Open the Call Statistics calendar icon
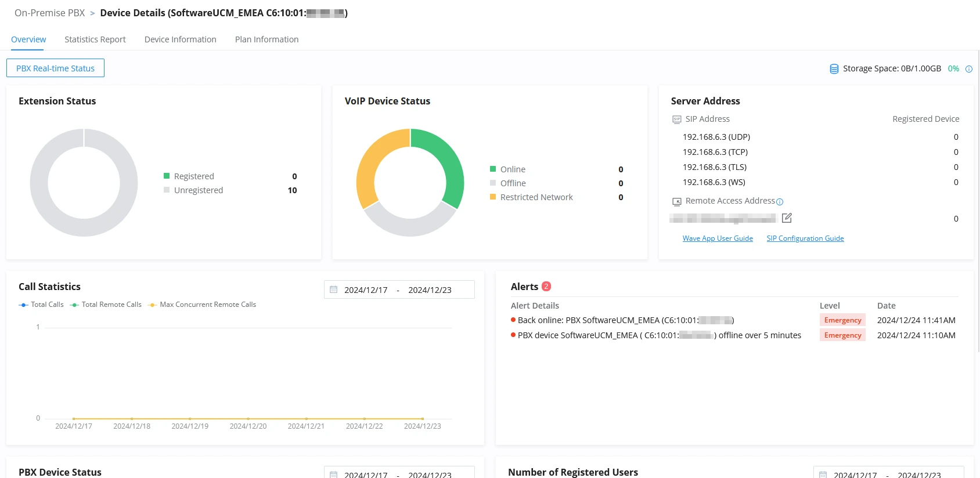980x478 pixels. coord(334,289)
